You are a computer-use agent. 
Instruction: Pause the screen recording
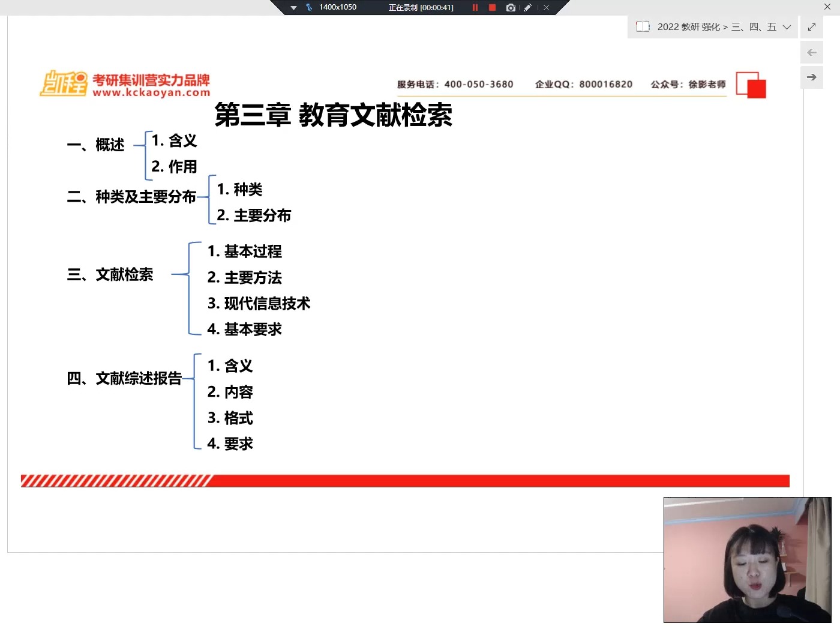pyautogui.click(x=475, y=8)
